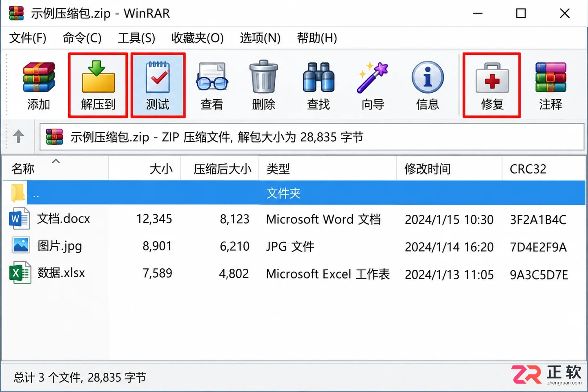Click CRC value 7D4E2F9A

tap(538, 247)
